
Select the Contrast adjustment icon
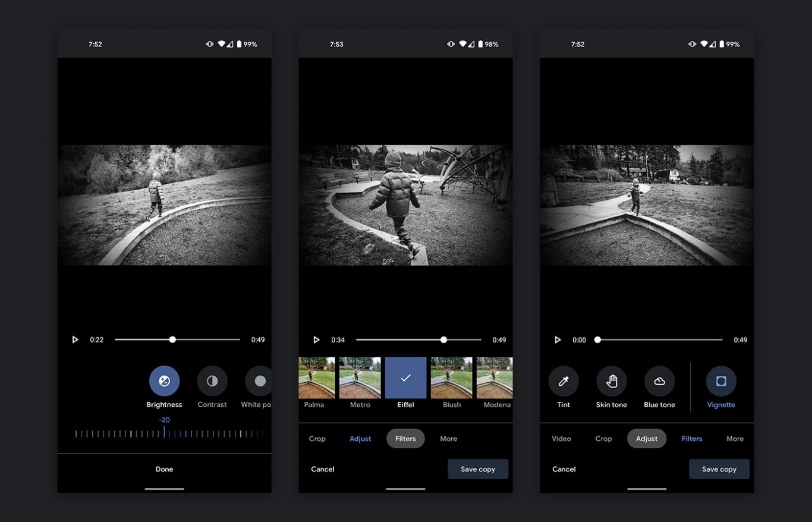(x=212, y=381)
